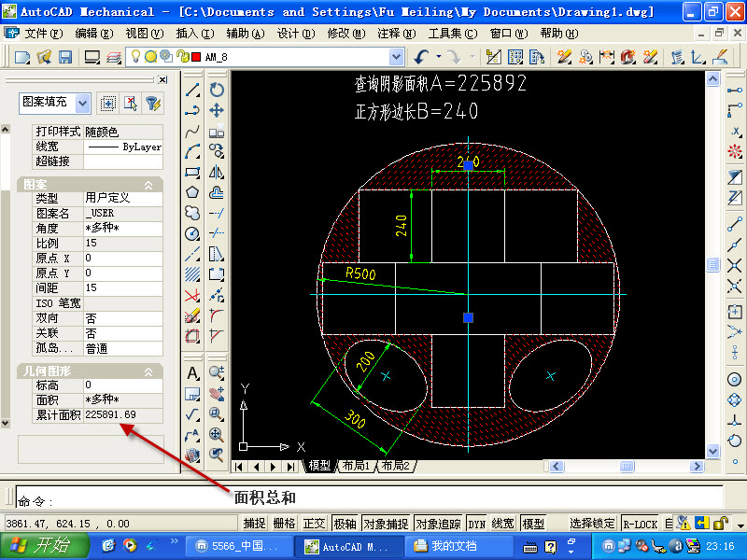Viewport: 747px width, 560px height.
Task: Close the properties palette
Action: click(162, 79)
